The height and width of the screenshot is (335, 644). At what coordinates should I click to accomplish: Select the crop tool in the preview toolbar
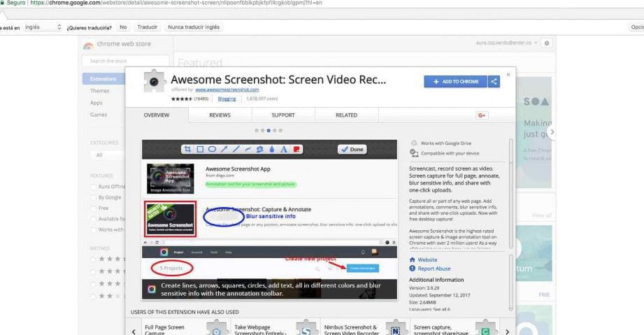(x=187, y=149)
